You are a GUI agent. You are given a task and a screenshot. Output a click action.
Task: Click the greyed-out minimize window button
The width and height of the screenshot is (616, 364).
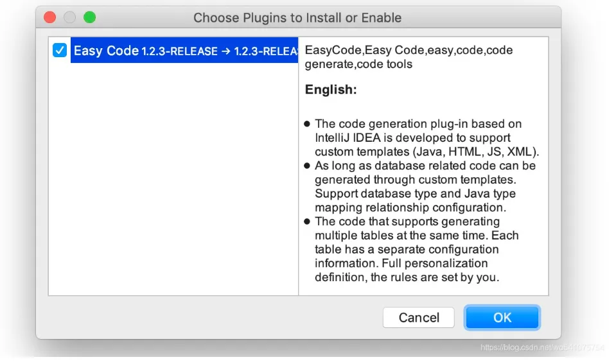coord(69,17)
